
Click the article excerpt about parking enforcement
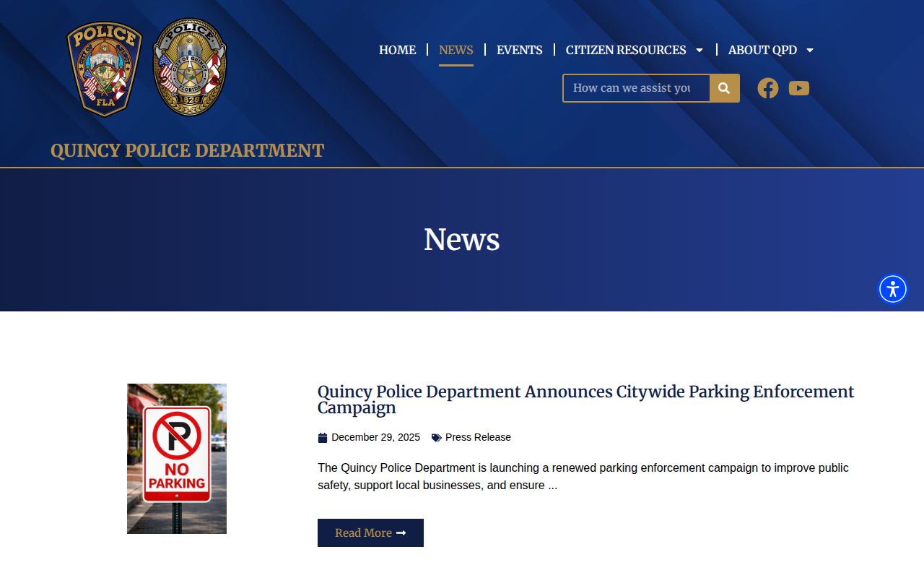[x=583, y=477]
